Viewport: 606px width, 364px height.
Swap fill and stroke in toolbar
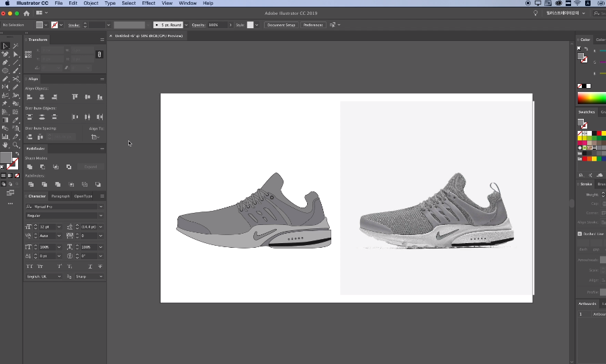[x=17, y=154]
